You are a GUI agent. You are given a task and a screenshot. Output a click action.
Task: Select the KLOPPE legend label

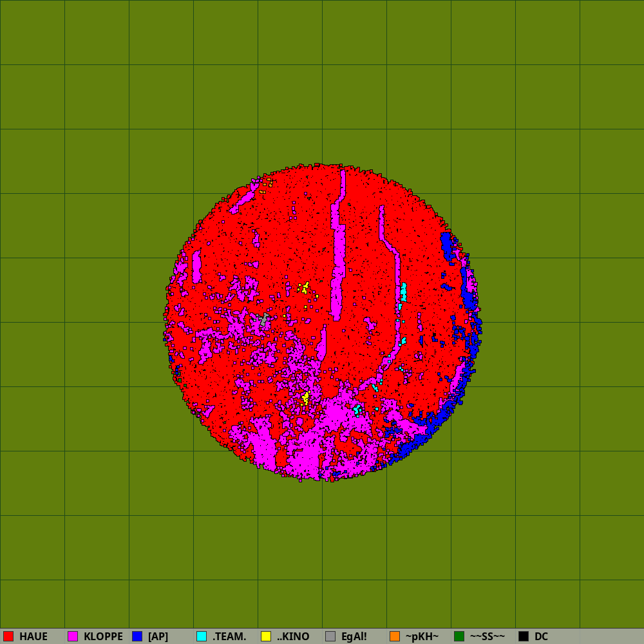pyautogui.click(x=103, y=637)
